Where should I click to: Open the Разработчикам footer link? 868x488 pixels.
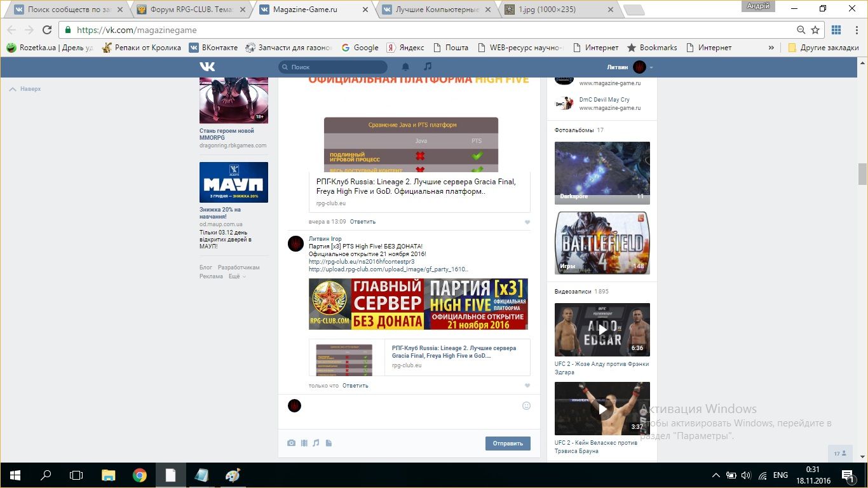(x=239, y=268)
